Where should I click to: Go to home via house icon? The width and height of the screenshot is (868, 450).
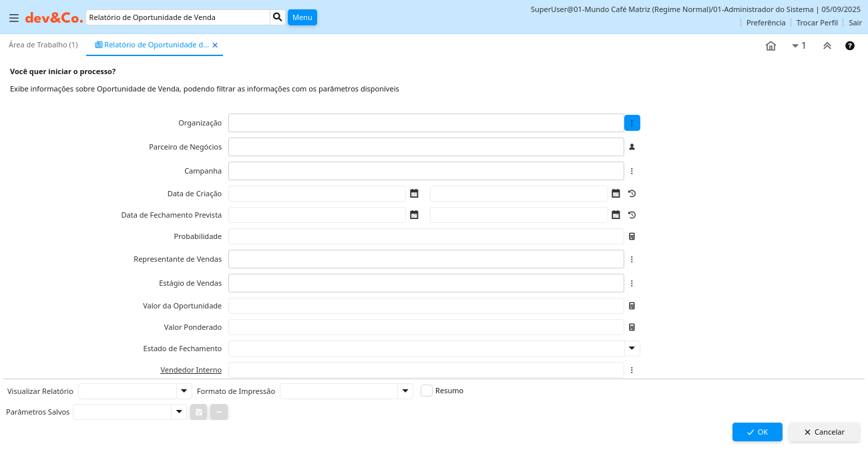coord(771,46)
